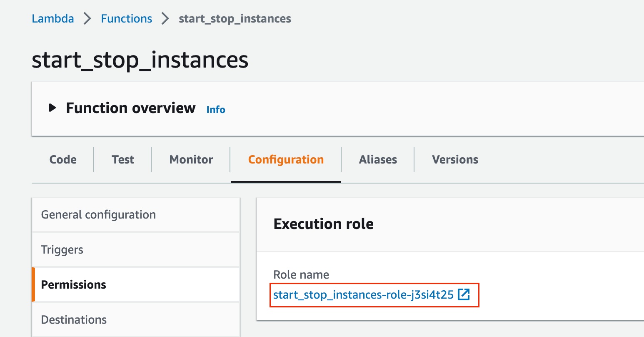Open Functions from the breadcrumb trail

point(126,18)
